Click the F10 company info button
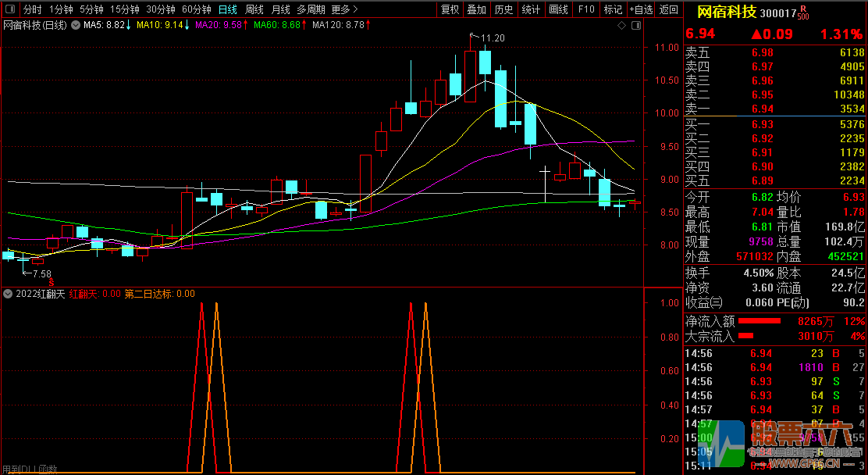The image size is (868, 475). (585, 9)
